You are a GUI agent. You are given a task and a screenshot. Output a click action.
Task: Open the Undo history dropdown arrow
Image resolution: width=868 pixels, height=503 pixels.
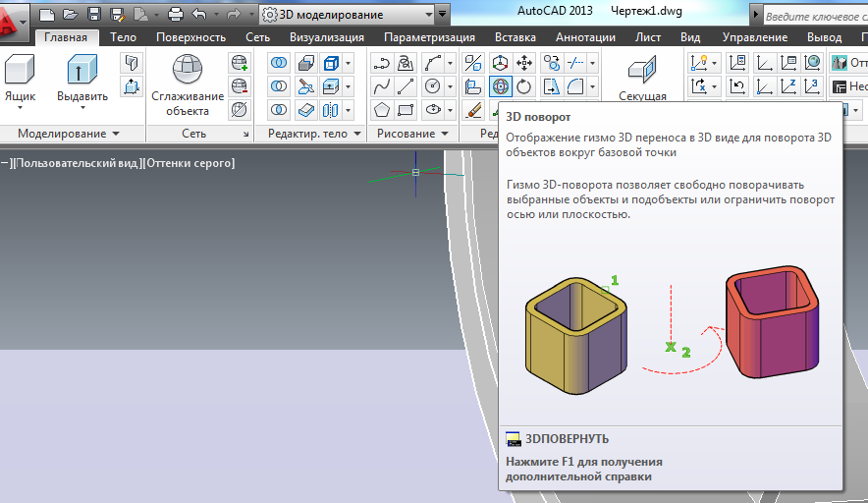pyautogui.click(x=216, y=15)
